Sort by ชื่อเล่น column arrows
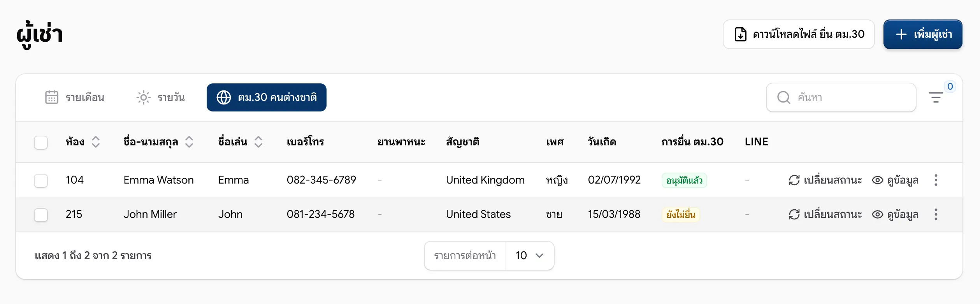Image resolution: width=980 pixels, height=304 pixels. point(258,142)
